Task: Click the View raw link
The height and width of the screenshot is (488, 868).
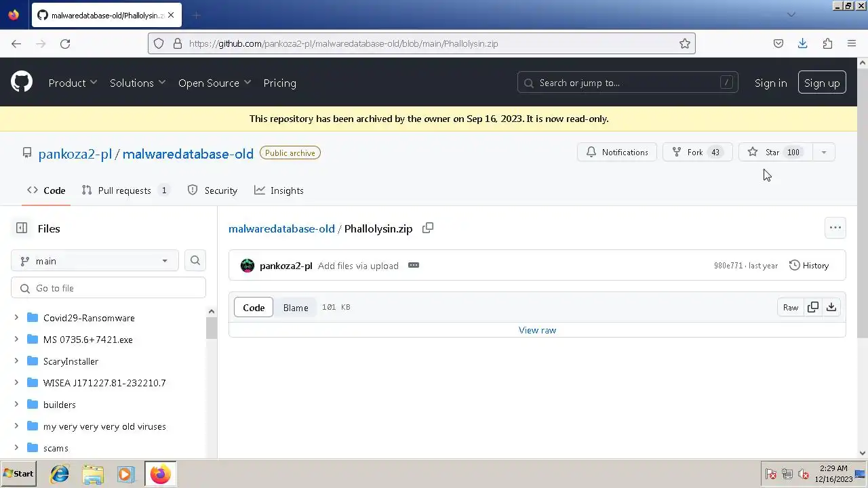Action: [x=537, y=330]
